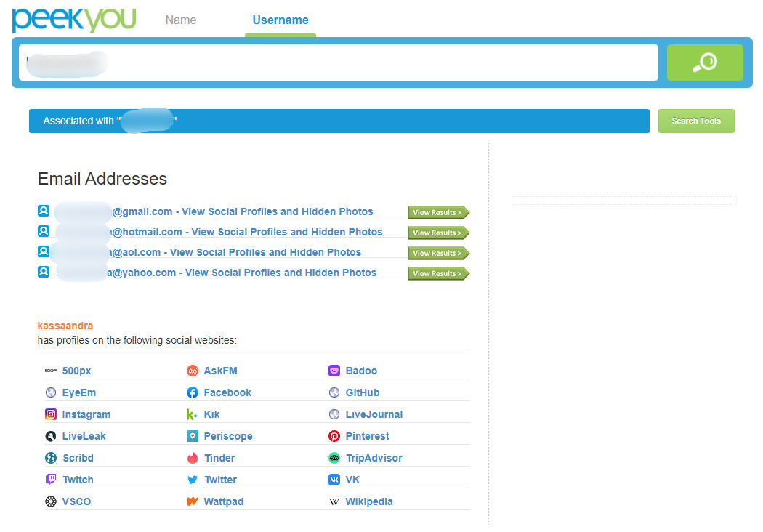Click the Wattpad logo icon

(x=193, y=501)
